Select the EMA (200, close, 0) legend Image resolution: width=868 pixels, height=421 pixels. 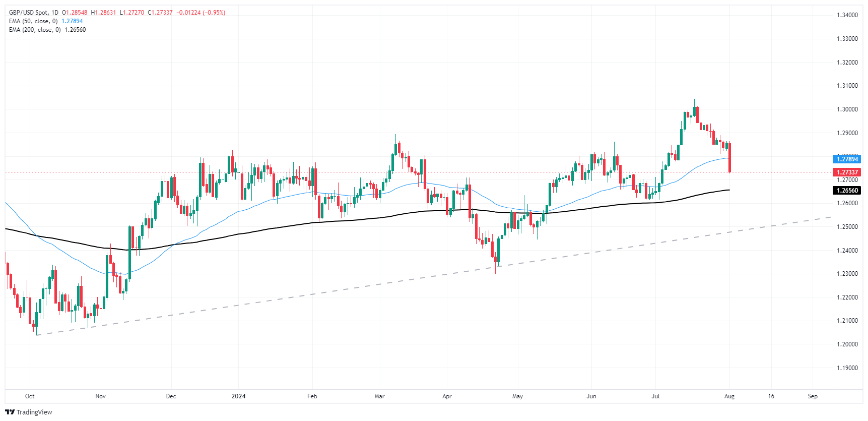(35, 30)
